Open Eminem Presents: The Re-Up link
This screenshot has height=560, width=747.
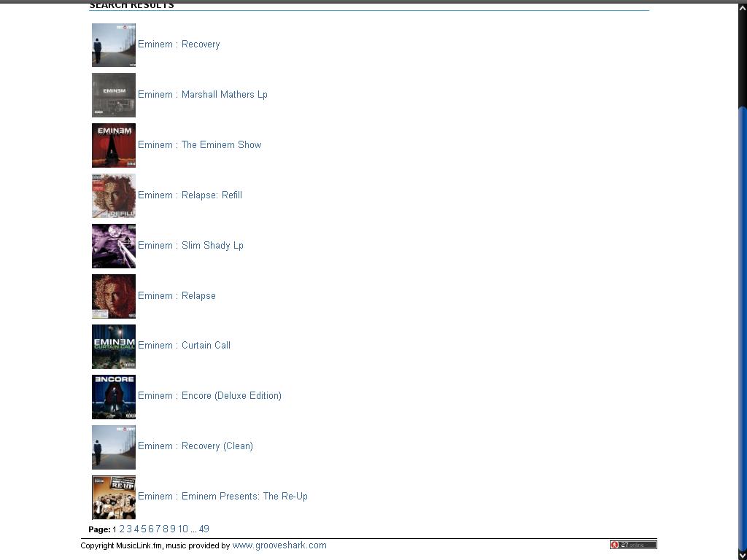[222, 496]
